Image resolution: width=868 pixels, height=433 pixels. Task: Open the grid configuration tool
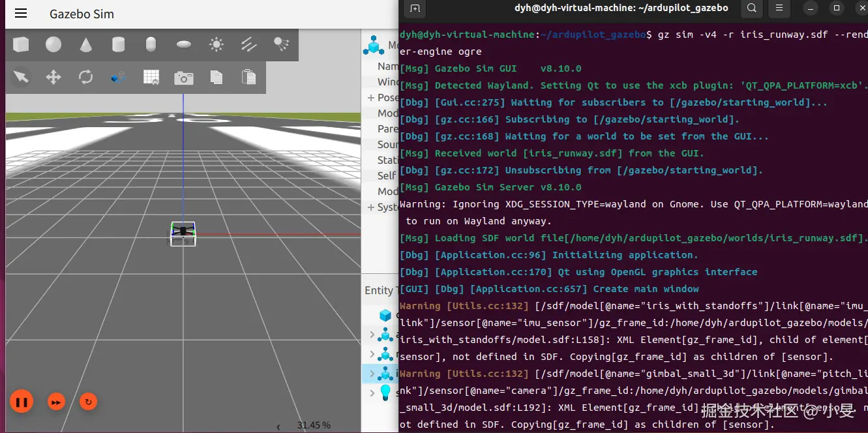point(151,78)
